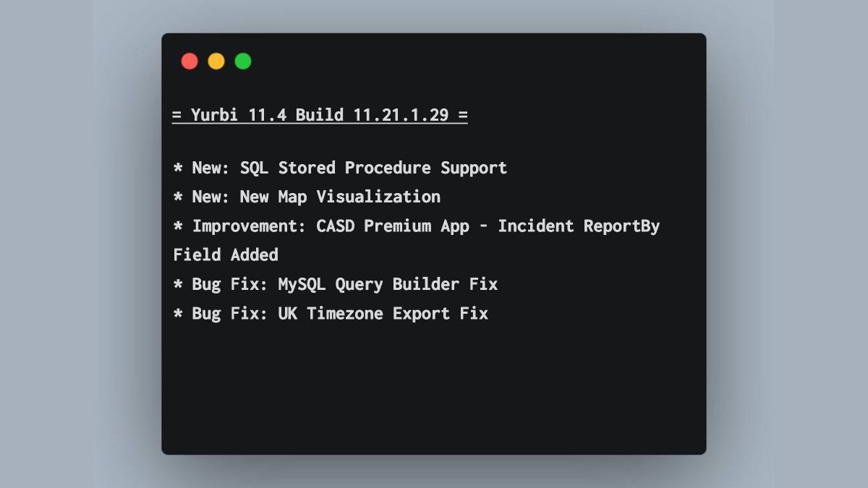This screenshot has height=488, width=868.
Task: Click the word Improvement in changelog
Action: click(x=245, y=226)
